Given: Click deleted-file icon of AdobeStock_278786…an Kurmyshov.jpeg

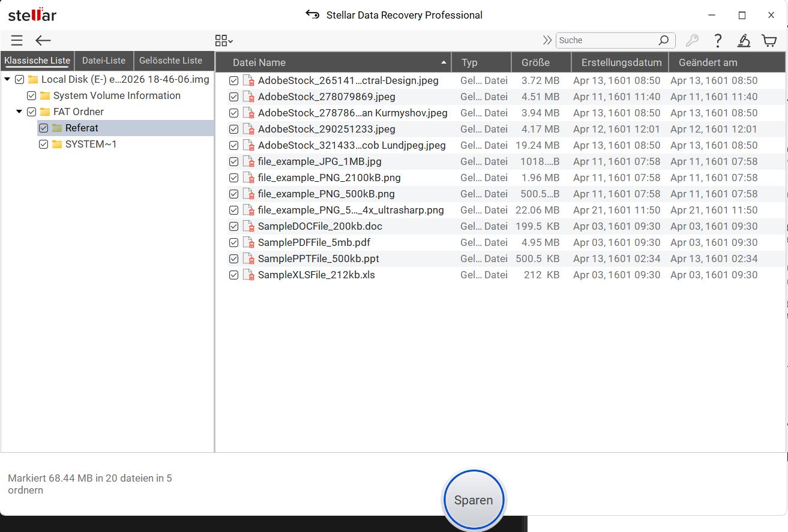Looking at the screenshot, I should pyautogui.click(x=248, y=113).
